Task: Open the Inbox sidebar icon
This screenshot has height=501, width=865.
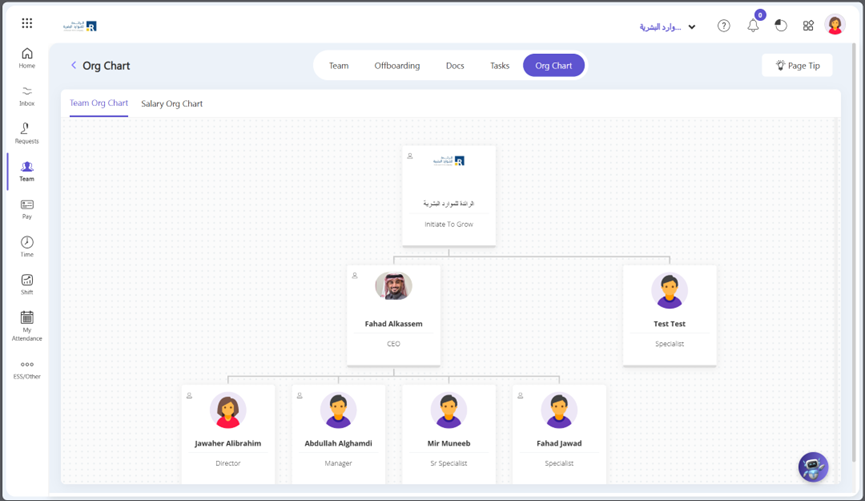Action: (27, 95)
